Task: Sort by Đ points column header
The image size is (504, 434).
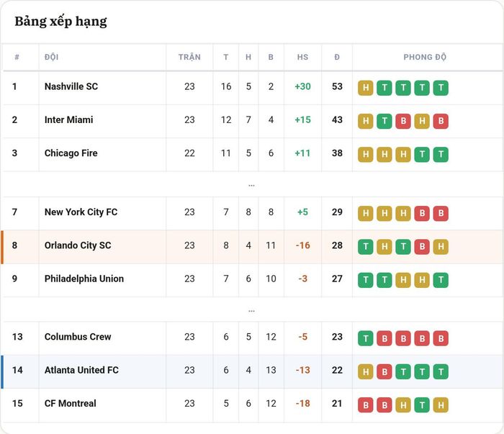Action: click(x=337, y=57)
